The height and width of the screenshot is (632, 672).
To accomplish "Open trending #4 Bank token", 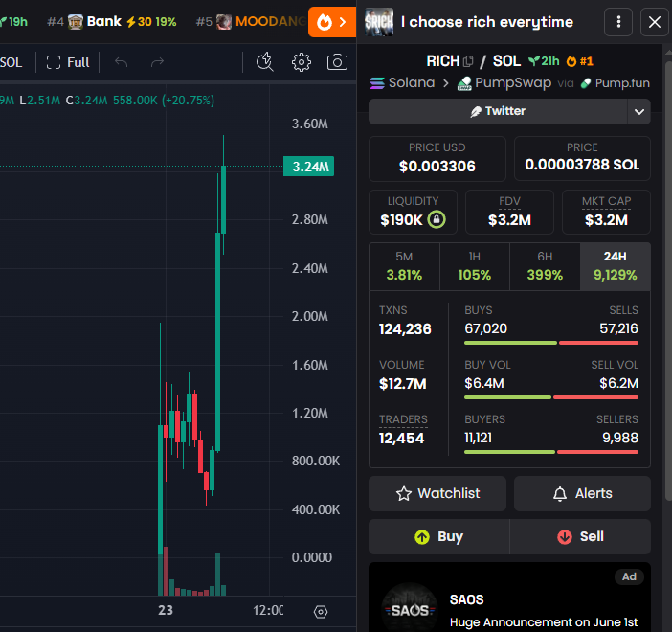I will coord(111,21).
